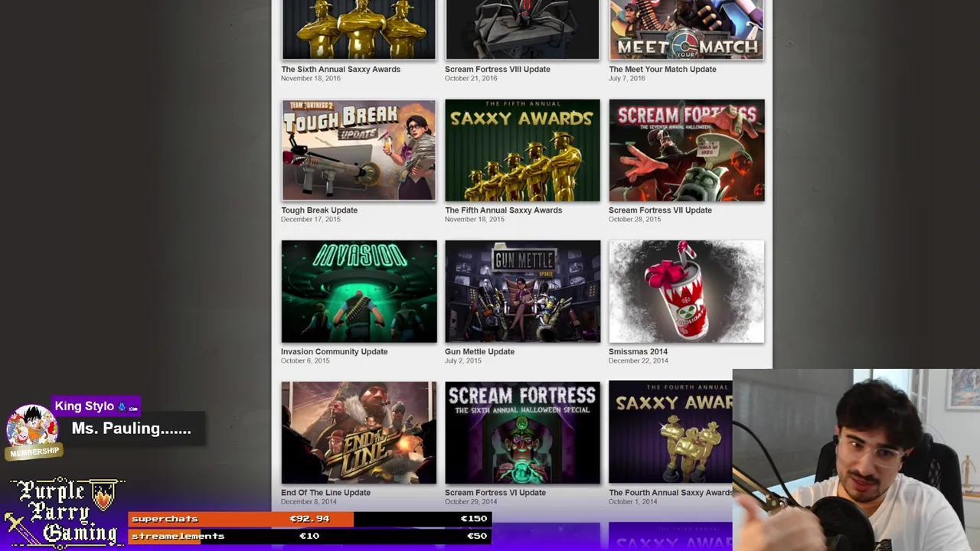Viewport: 980px width, 551px height.
Task: Open the Fourth Annual Saxxy Awards image
Action: (x=670, y=432)
